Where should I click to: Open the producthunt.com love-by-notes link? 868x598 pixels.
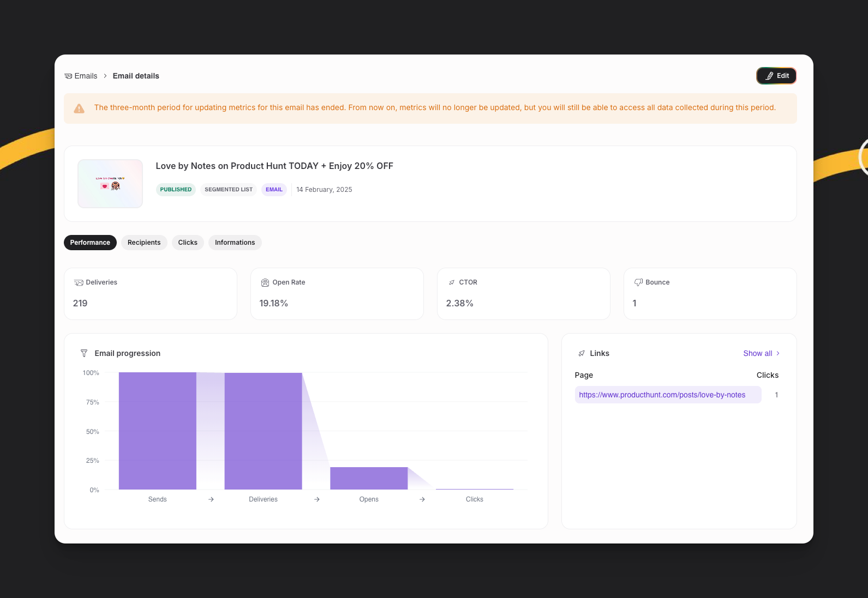coord(662,395)
